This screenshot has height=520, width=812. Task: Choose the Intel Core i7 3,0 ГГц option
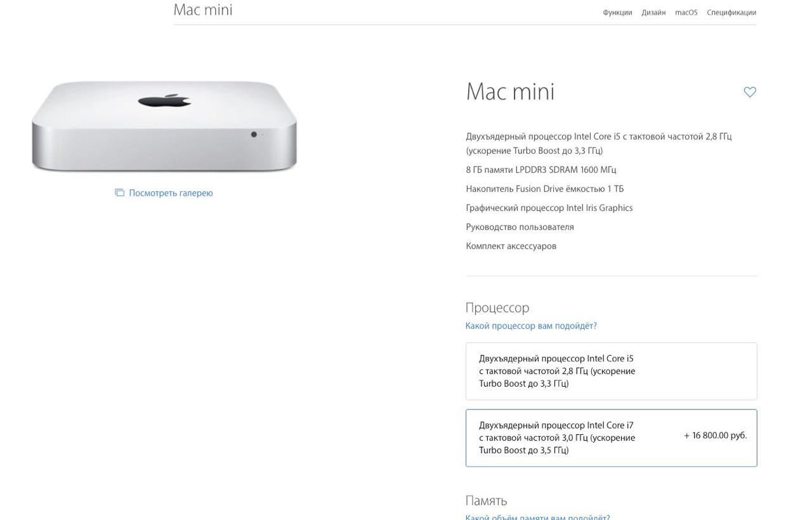pos(611,437)
